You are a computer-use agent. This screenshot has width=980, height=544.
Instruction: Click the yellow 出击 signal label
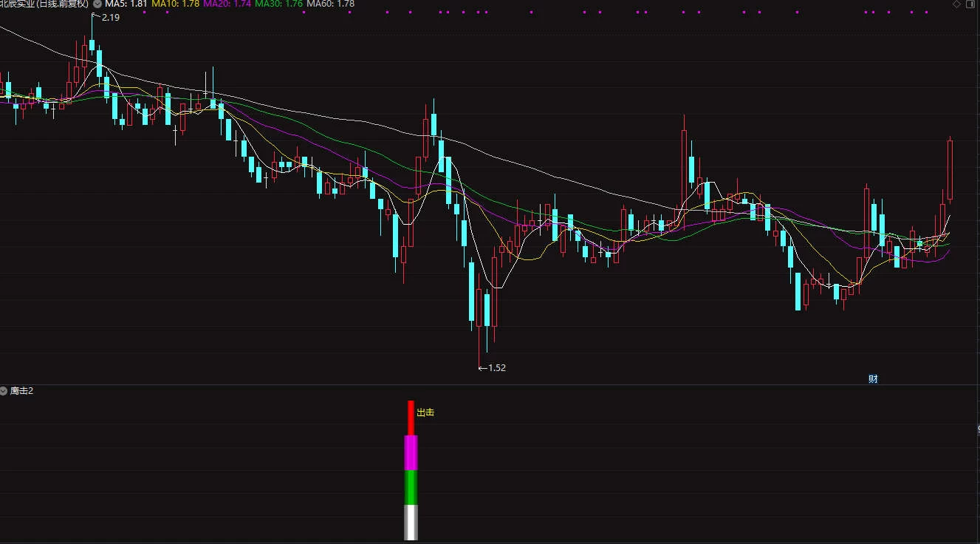click(425, 412)
